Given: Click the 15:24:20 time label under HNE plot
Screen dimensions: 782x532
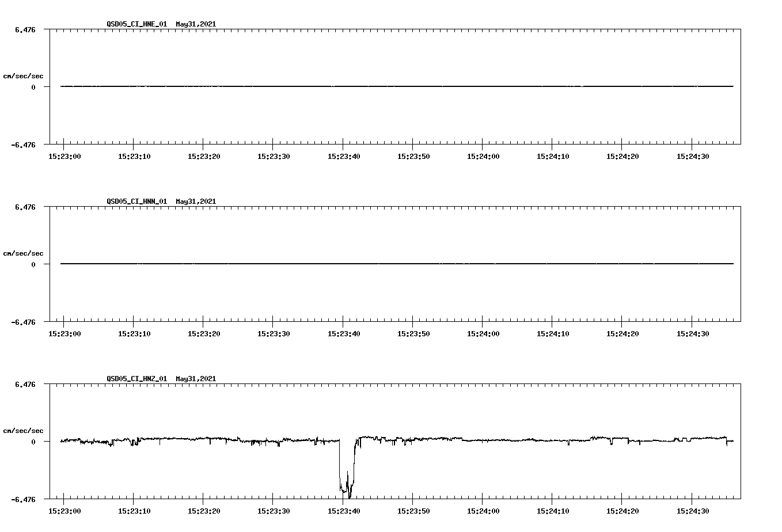Looking at the screenshot, I should click(x=622, y=156).
